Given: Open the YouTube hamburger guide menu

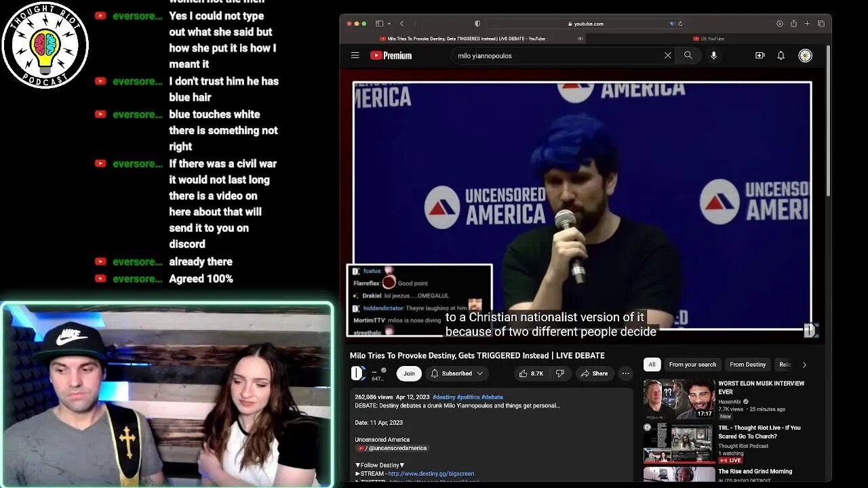Looking at the screenshot, I should (355, 56).
